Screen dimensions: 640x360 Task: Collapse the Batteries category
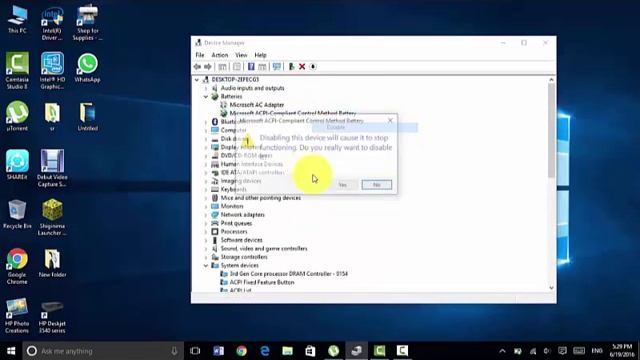pyautogui.click(x=206, y=97)
